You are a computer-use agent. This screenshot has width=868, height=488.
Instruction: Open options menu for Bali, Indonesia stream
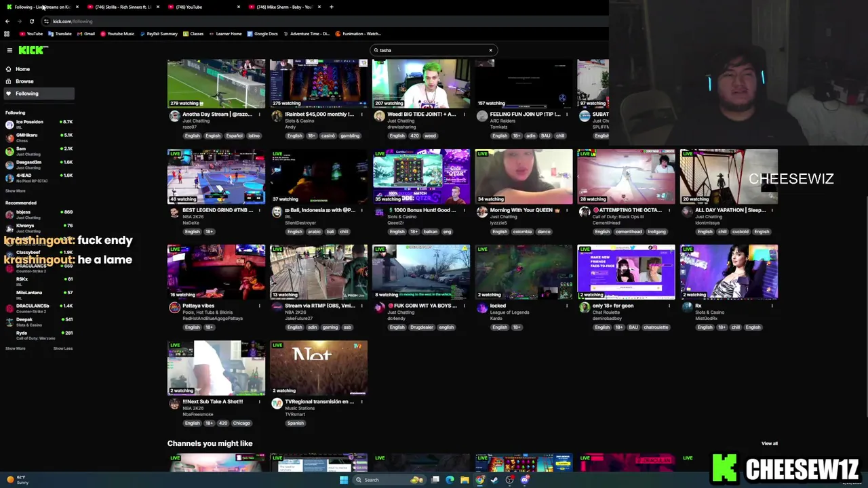point(361,210)
